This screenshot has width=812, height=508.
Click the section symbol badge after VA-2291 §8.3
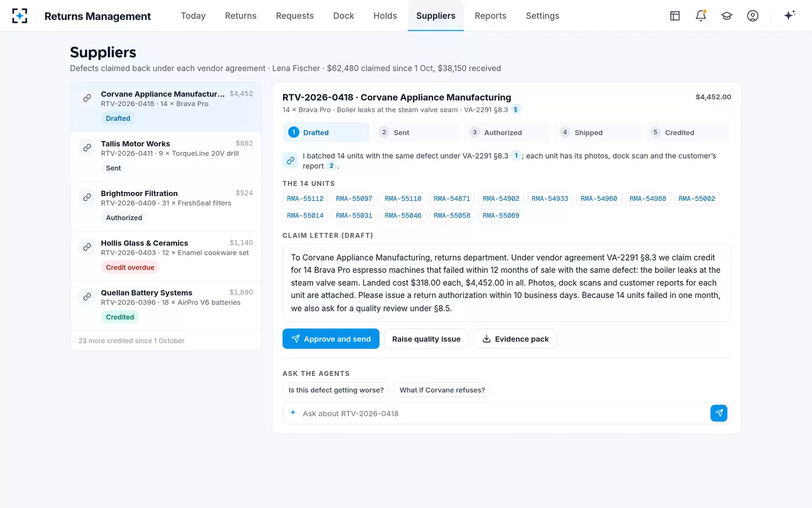pyautogui.click(x=515, y=110)
